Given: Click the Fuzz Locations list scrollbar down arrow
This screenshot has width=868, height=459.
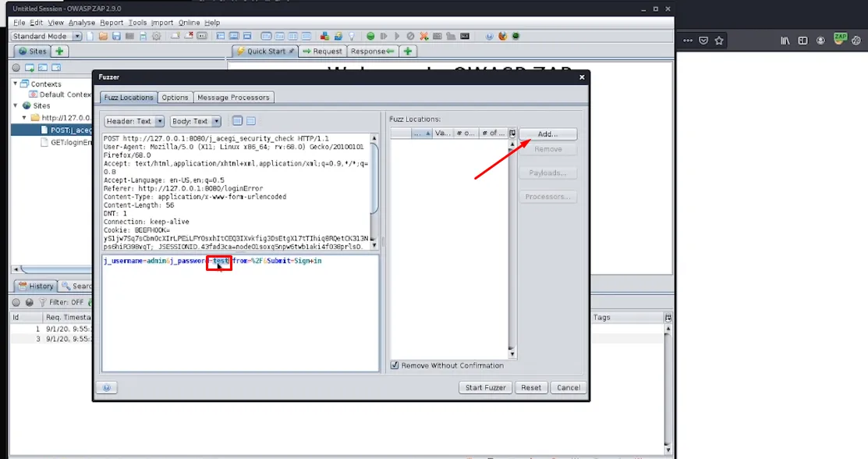Looking at the screenshot, I should pos(512,354).
